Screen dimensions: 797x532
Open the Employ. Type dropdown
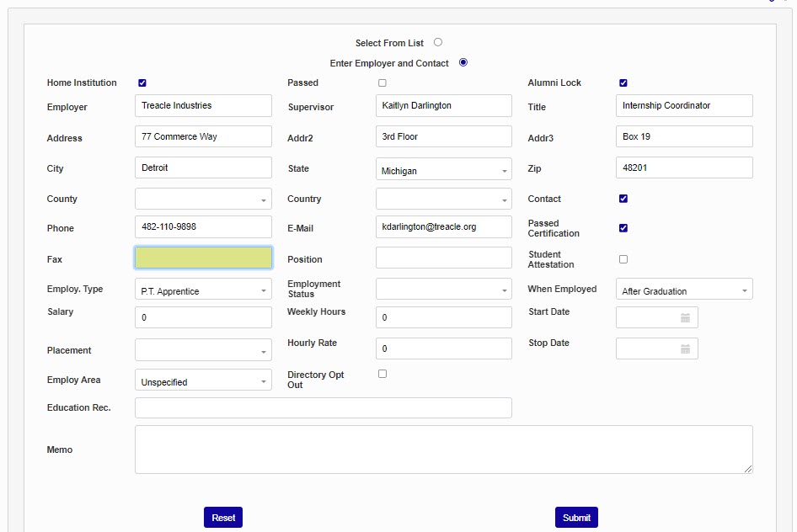(x=203, y=290)
